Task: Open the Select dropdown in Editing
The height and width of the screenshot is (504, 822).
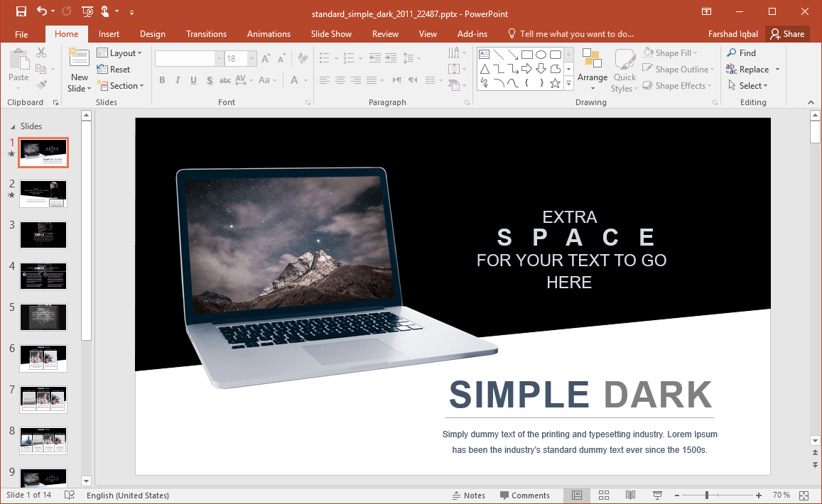Action: (748, 85)
